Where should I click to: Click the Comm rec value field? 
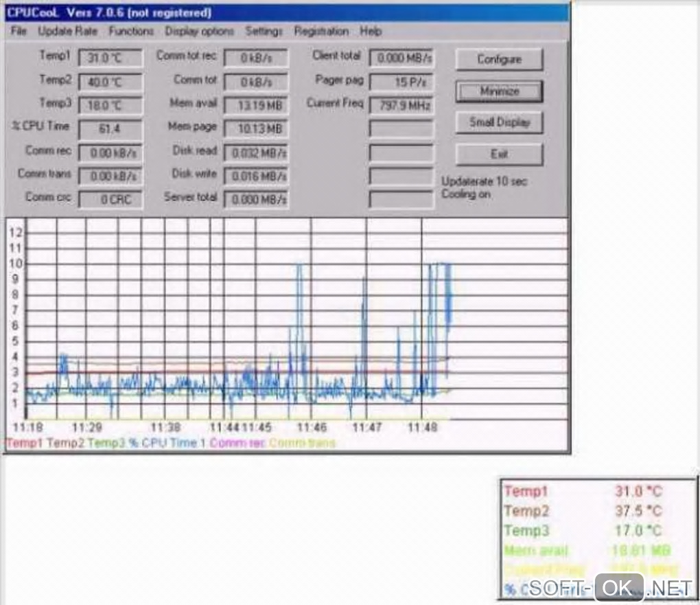coord(110,153)
